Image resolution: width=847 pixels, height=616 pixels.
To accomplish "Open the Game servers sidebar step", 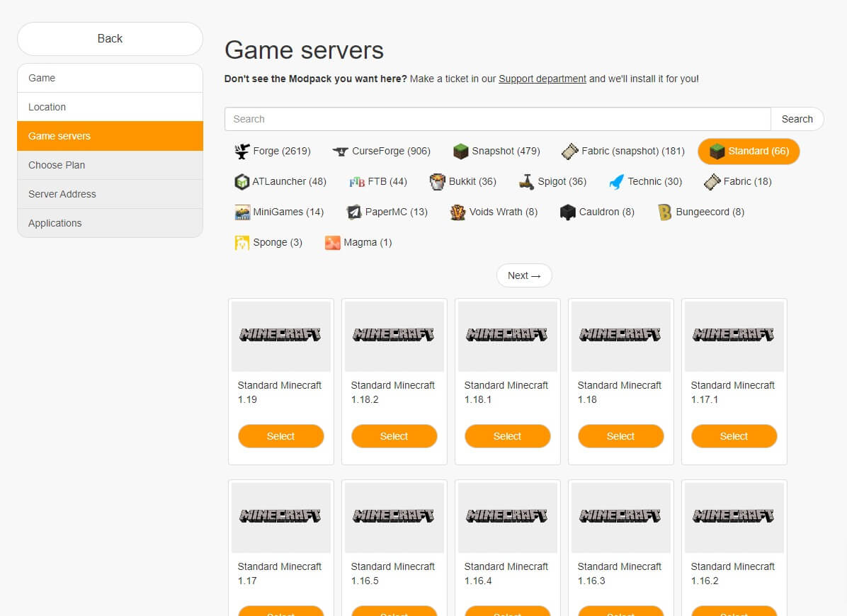I will click(110, 136).
